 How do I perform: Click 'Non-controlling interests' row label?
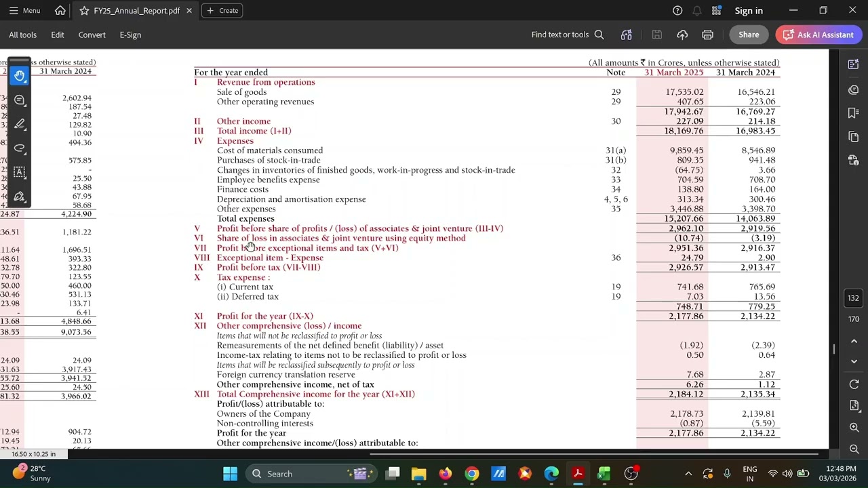[264, 424]
